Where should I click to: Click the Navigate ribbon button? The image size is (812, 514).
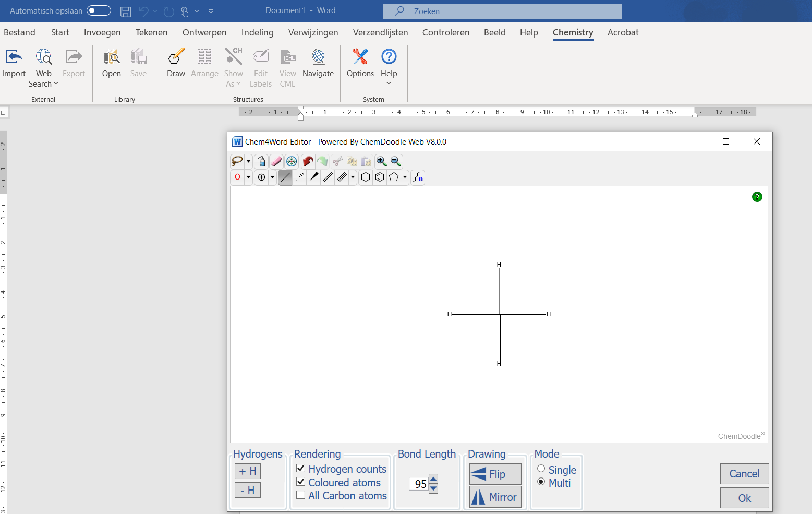pyautogui.click(x=318, y=63)
